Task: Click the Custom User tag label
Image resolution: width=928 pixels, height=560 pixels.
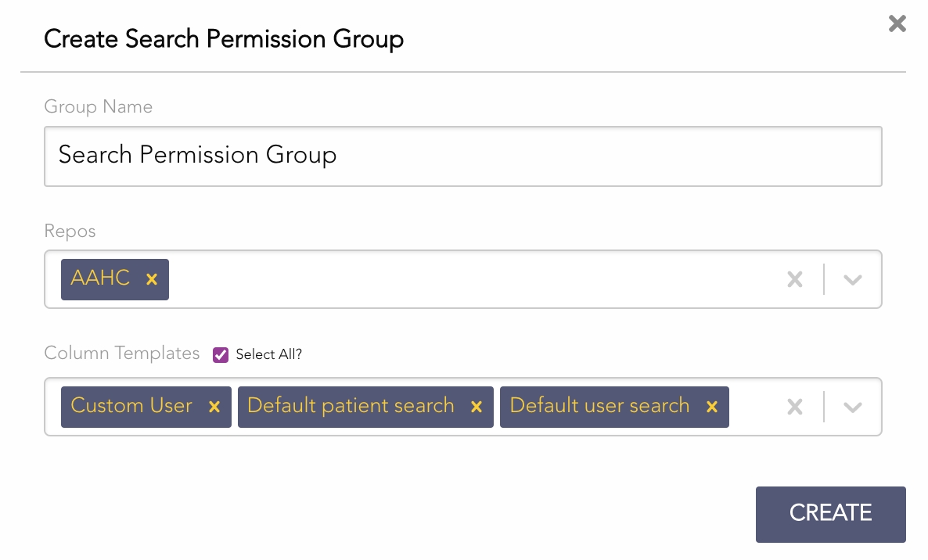Action: pos(131,406)
